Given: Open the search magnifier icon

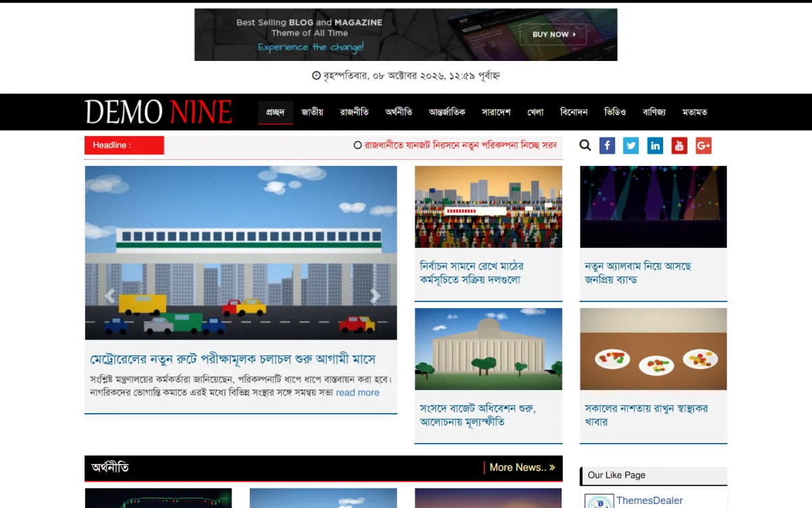Looking at the screenshot, I should pos(585,145).
